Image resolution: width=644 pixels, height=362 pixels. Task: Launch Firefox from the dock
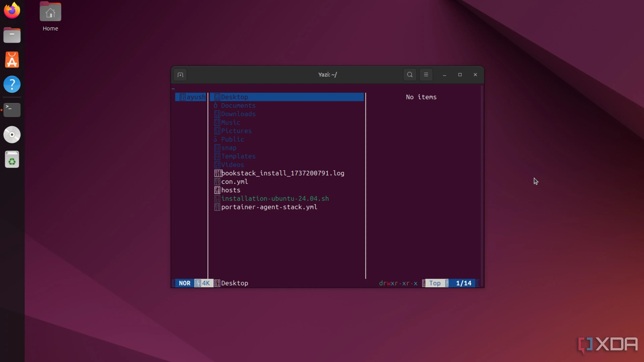pos(12,10)
